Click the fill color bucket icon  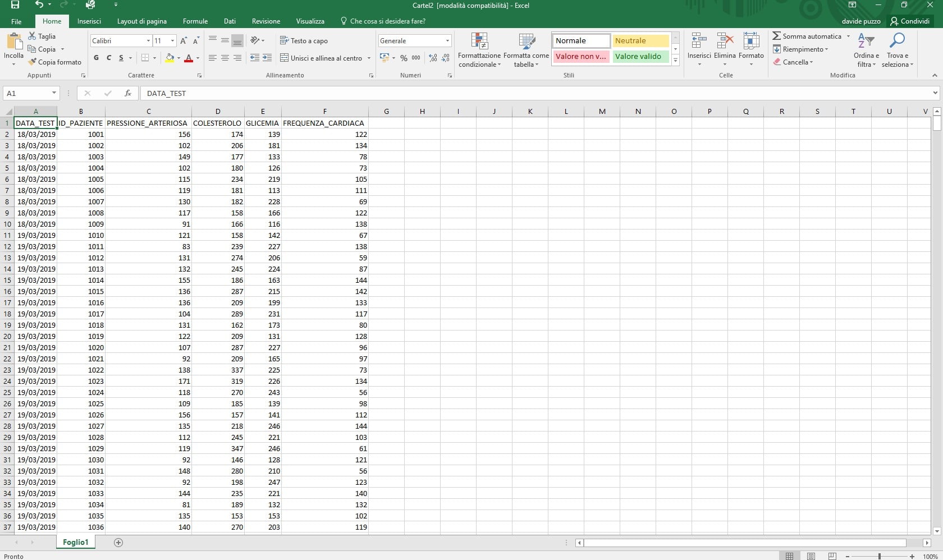[x=170, y=58]
